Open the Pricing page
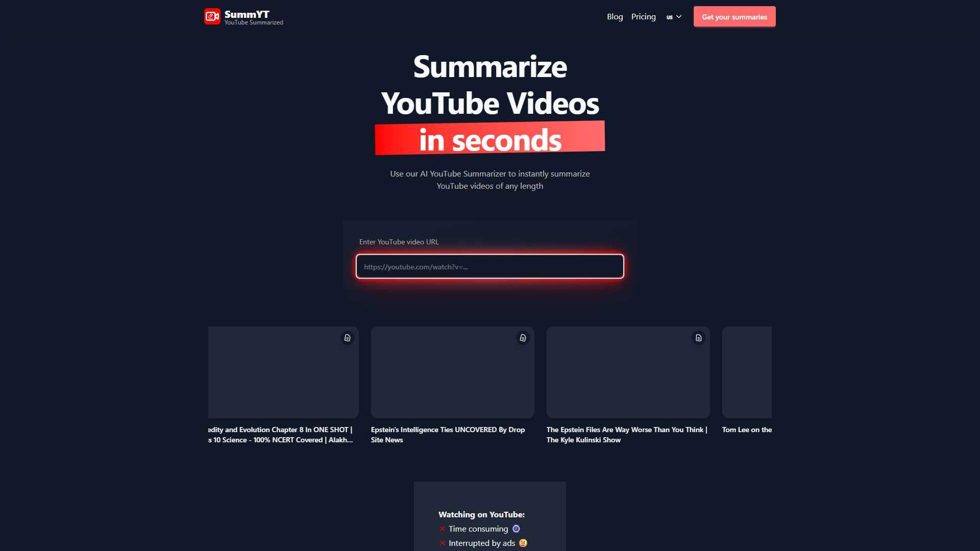Viewport: 980px width, 551px height. coord(643,17)
